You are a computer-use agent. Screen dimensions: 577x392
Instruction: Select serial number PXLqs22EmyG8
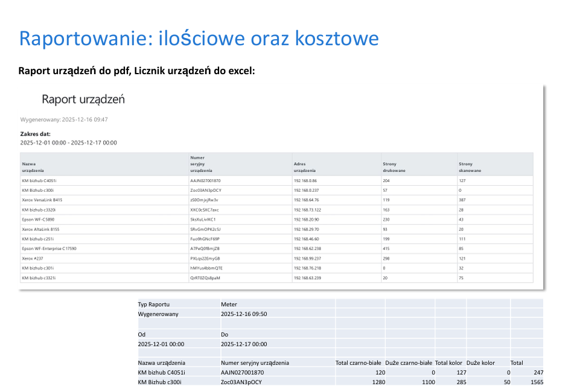(x=205, y=258)
